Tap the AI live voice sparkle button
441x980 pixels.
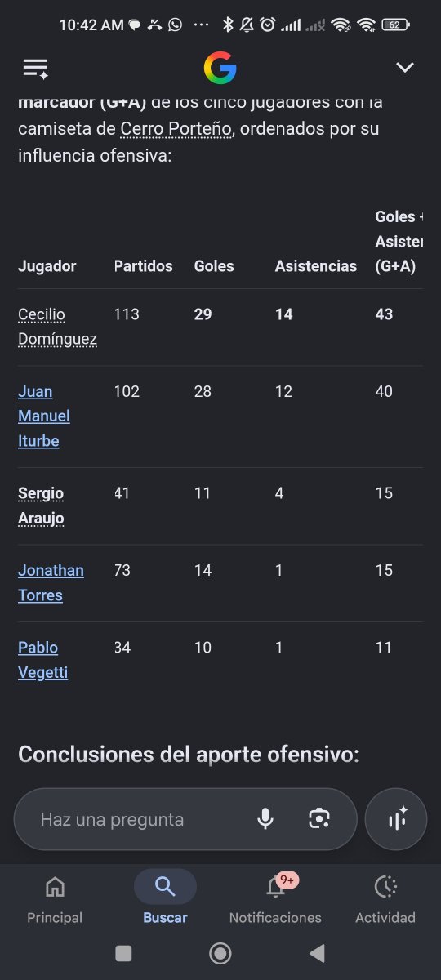tap(396, 819)
